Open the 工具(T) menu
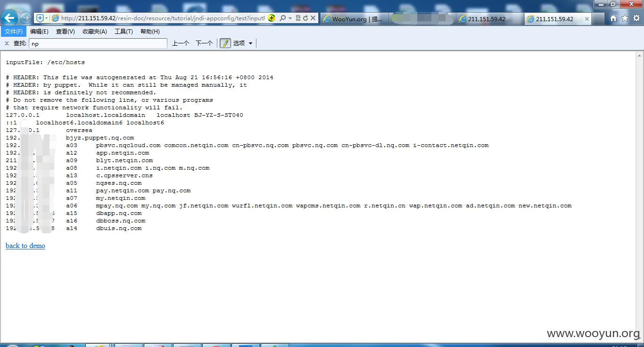Screen dimensions: 644x347 tap(124, 32)
